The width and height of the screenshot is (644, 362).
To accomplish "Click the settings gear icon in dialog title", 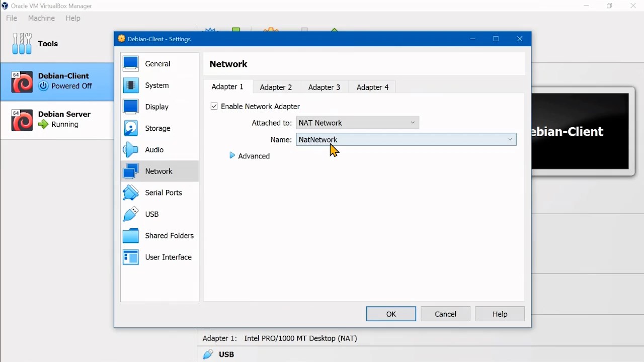I will pyautogui.click(x=122, y=39).
